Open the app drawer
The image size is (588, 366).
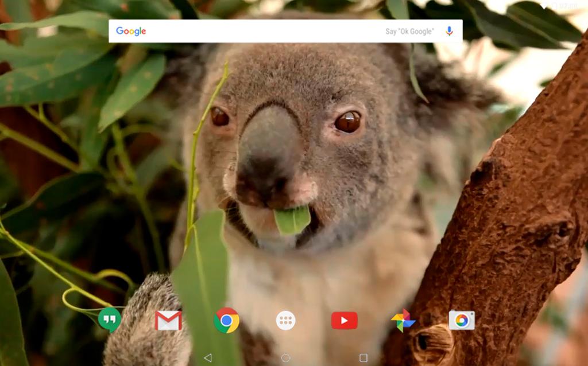click(x=286, y=321)
